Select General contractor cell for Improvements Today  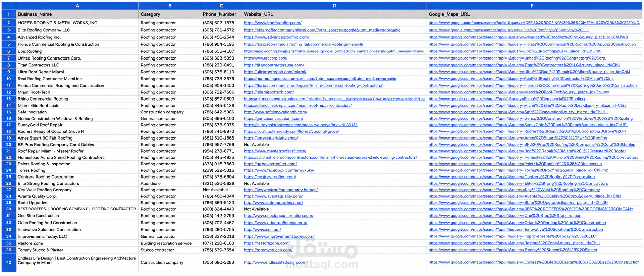coord(170,236)
